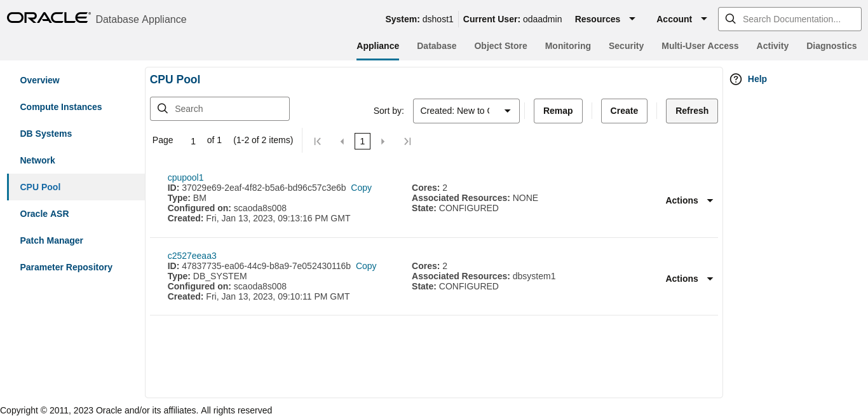Focus the CPU Pool search field
The height and width of the screenshot is (416, 868).
pos(220,109)
